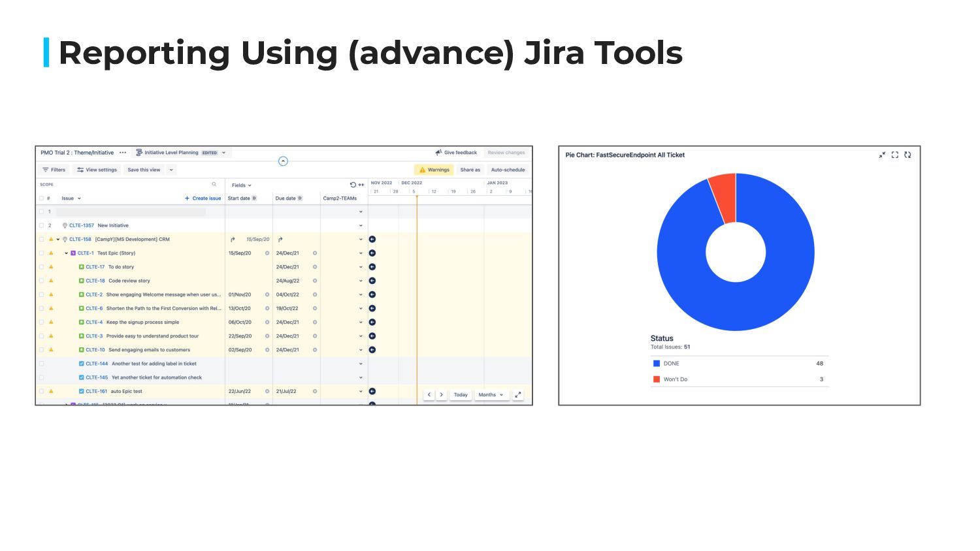Click the pie chart refresh icon
The width and height of the screenshot is (980, 551).
(x=907, y=155)
